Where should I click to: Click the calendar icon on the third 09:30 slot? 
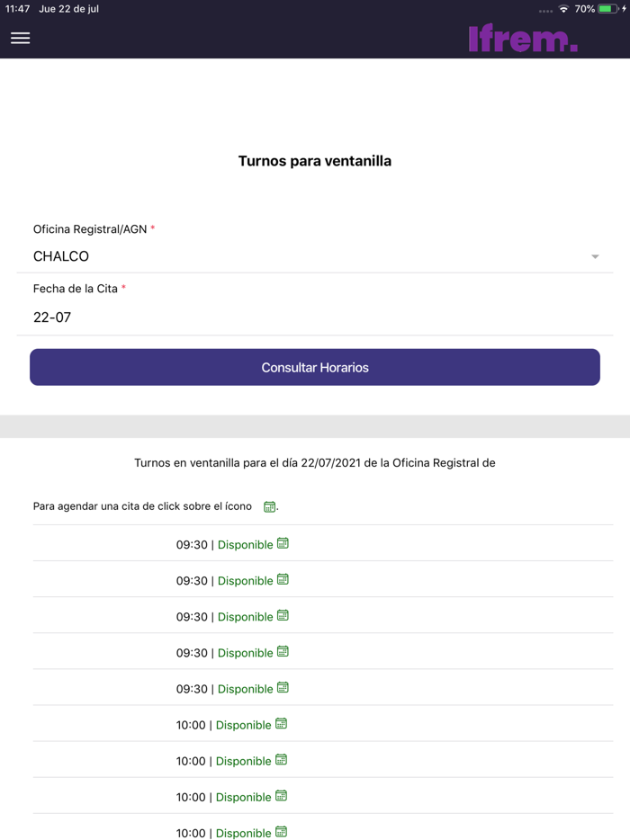pos(283,615)
